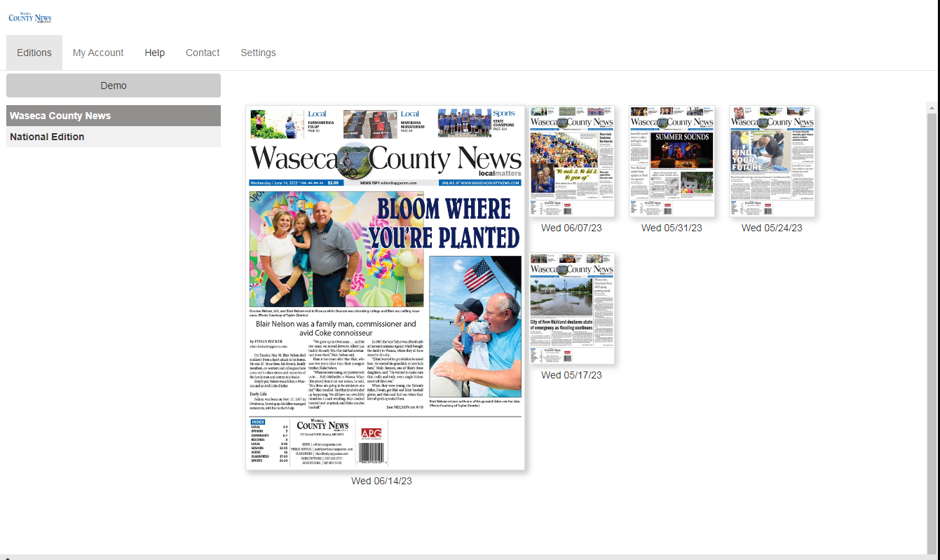Open the My Account tab
This screenshot has width=940, height=560.
(98, 53)
